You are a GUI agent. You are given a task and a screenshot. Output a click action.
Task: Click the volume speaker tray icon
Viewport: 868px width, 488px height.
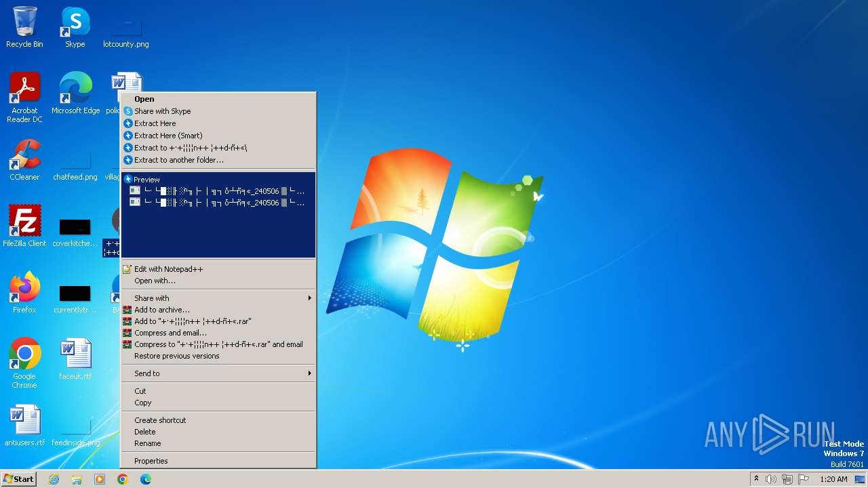click(771, 479)
